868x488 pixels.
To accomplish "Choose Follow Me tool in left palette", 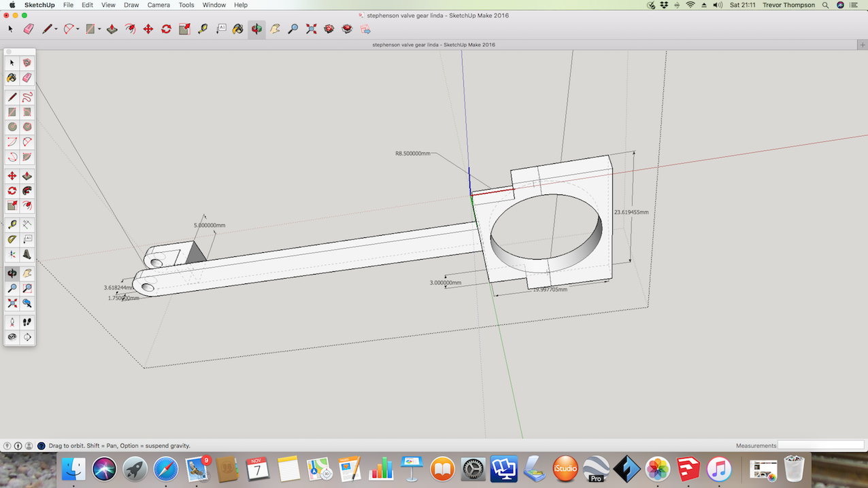I will [27, 191].
